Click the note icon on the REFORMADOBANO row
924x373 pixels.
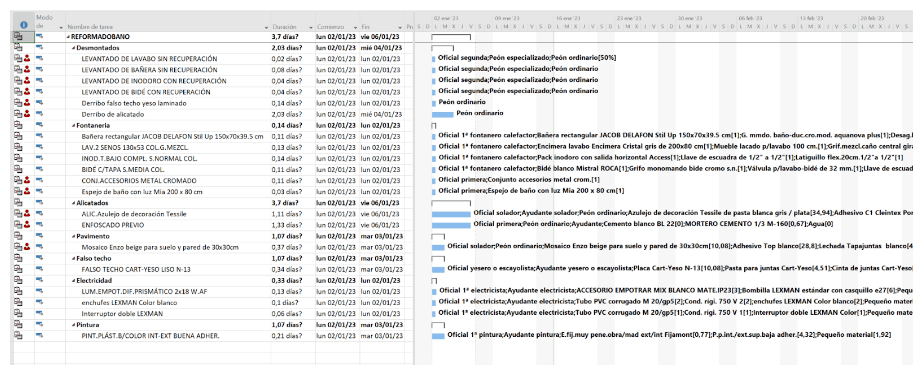pyautogui.click(x=18, y=37)
